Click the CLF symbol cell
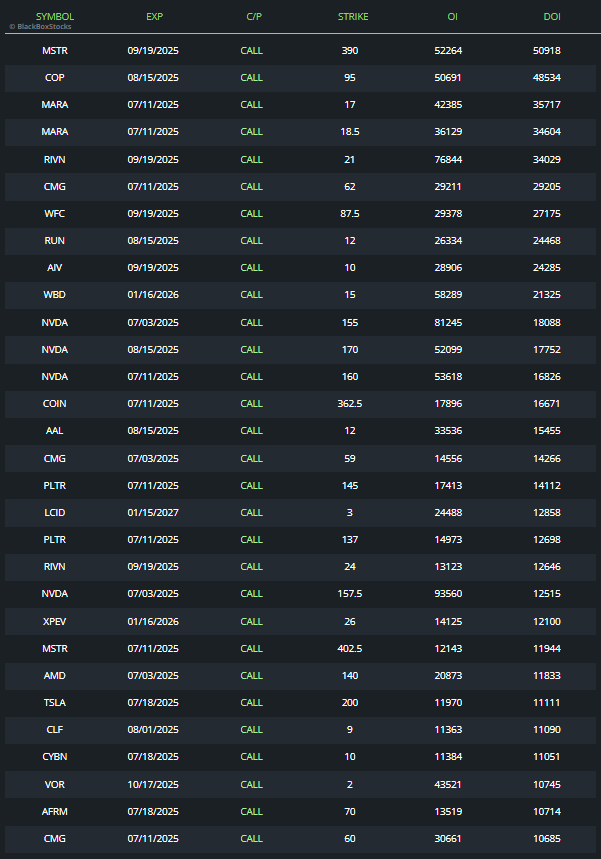The width and height of the screenshot is (601, 859). (55, 729)
